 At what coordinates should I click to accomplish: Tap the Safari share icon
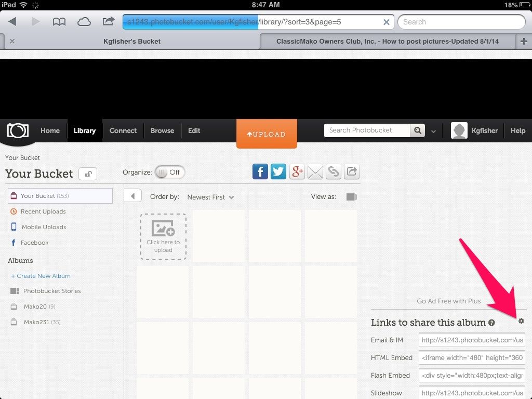[108, 21]
